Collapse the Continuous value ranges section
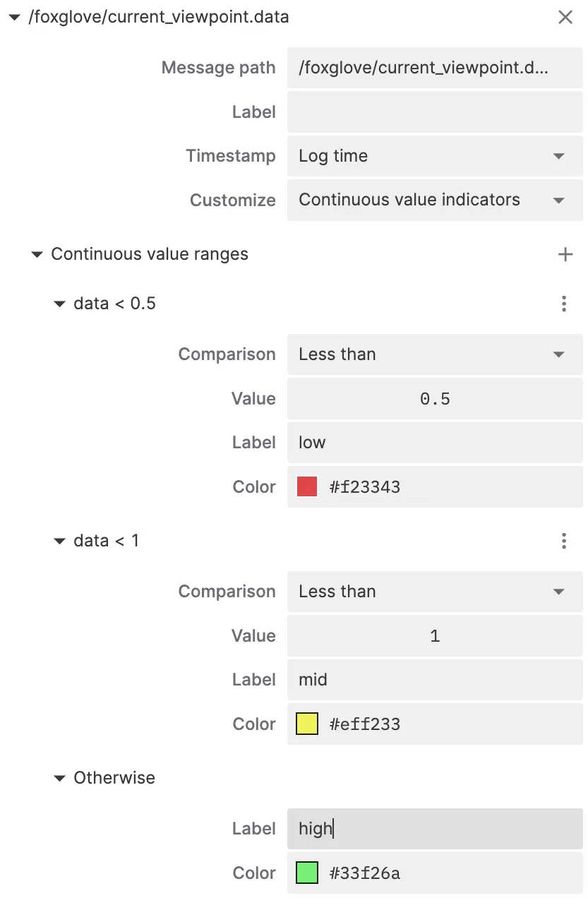Viewport: 588px width, 898px height. pyautogui.click(x=37, y=254)
